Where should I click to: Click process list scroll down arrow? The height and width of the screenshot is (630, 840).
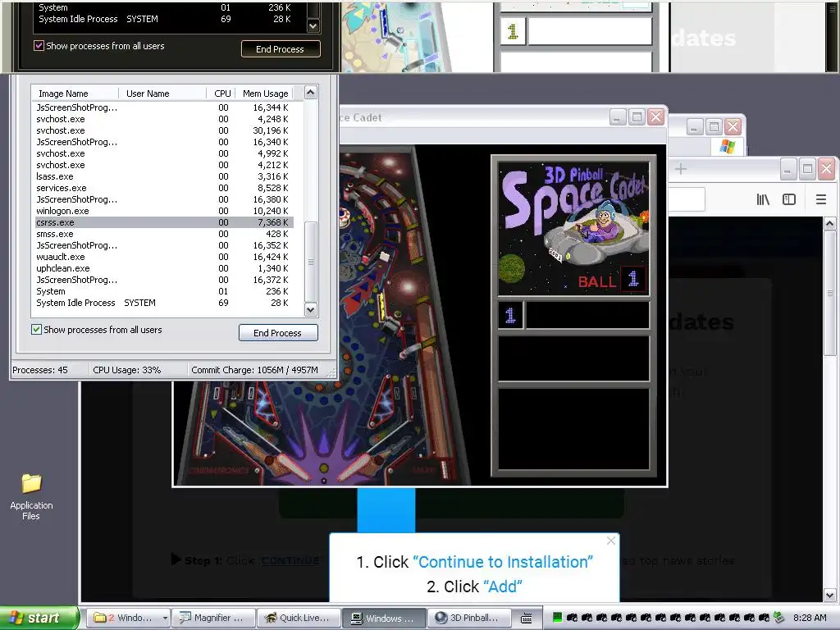(x=311, y=309)
